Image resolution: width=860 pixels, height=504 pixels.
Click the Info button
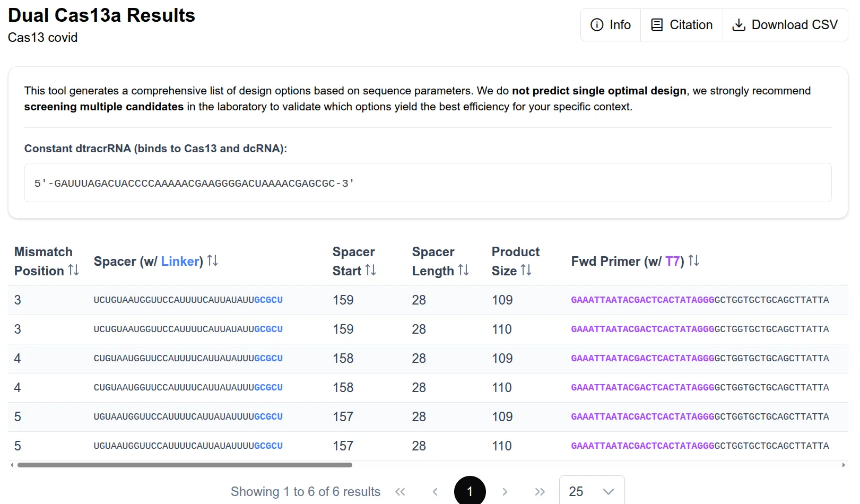pos(611,25)
